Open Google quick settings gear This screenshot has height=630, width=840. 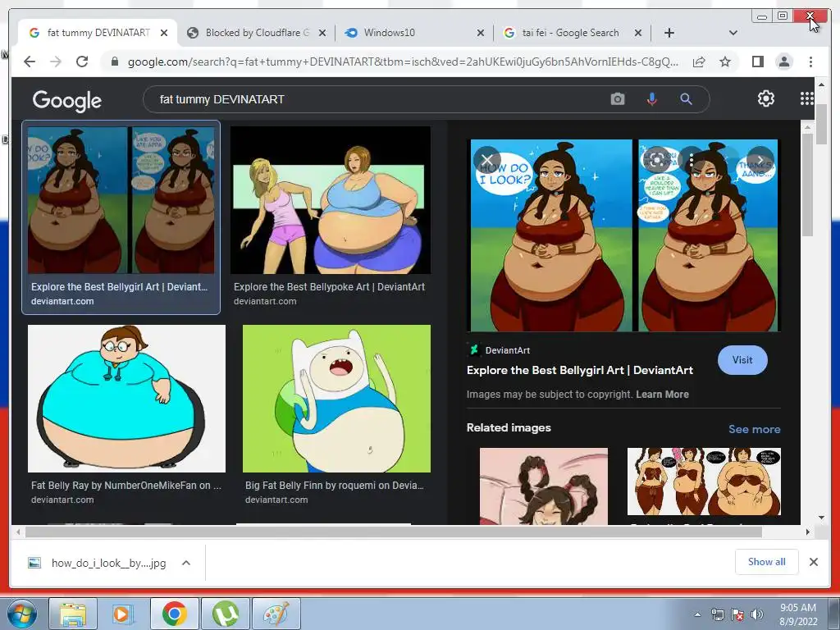pyautogui.click(x=765, y=98)
